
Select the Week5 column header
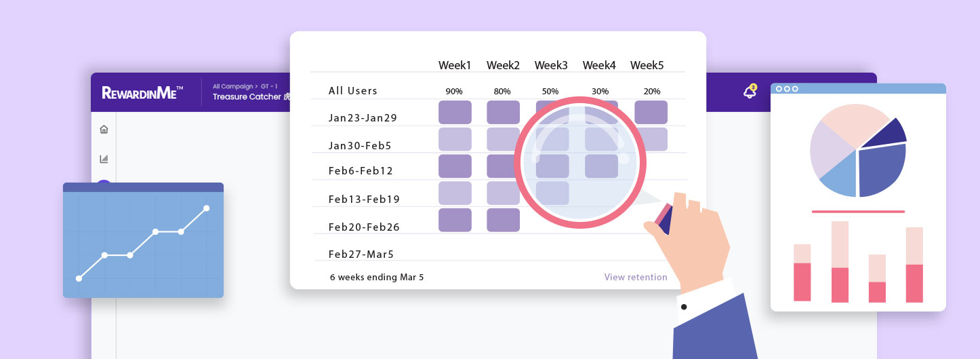(647, 65)
